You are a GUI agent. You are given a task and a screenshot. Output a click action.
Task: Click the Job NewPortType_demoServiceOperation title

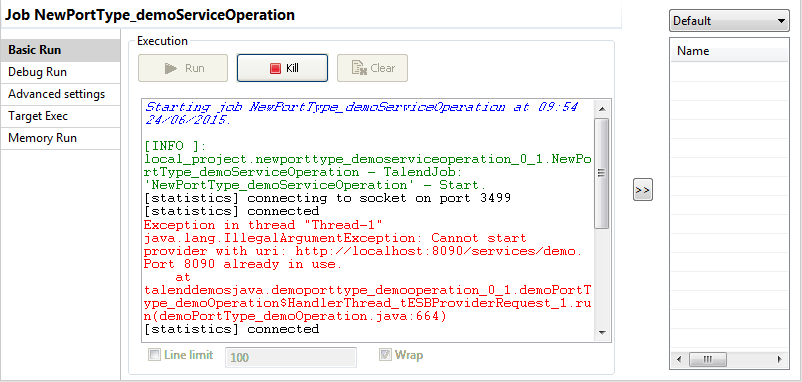click(150, 15)
